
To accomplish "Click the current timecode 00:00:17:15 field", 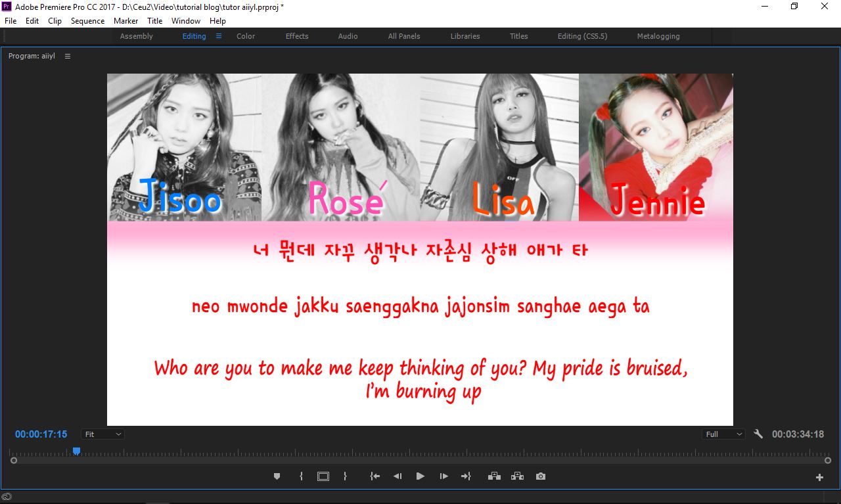I will (41, 434).
